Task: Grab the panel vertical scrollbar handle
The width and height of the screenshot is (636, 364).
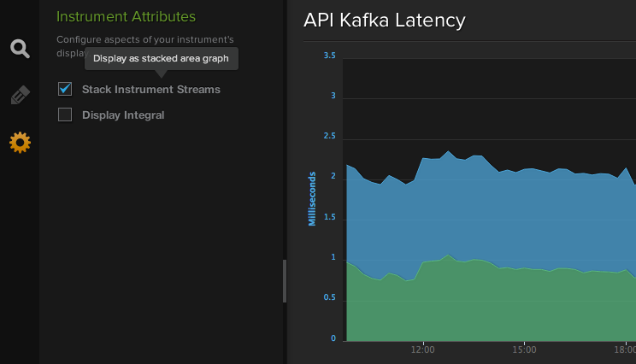Action: click(285, 281)
